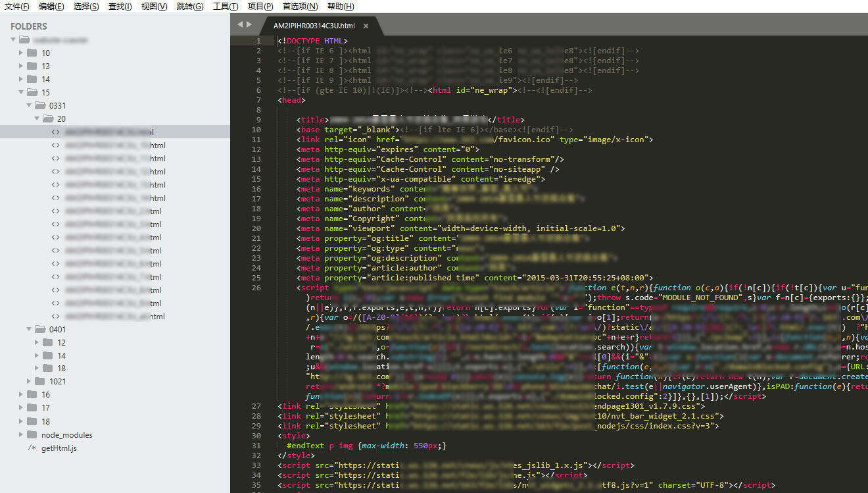Click the folder icon of folder 12
The width and height of the screenshot is (868, 493).
pyautogui.click(x=47, y=342)
